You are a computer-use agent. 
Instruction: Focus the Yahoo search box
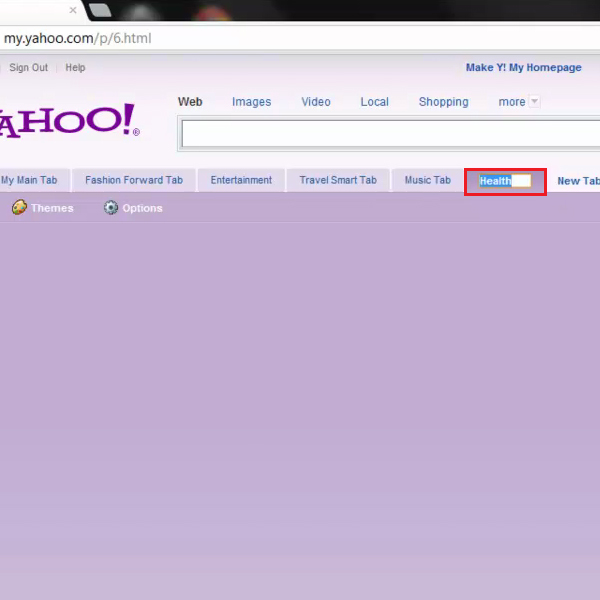(x=390, y=134)
